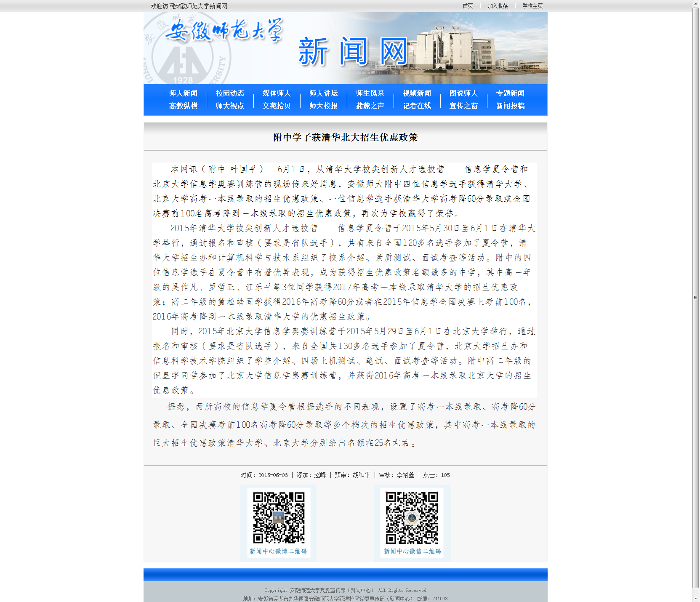Choose 图说师大 menu item
This screenshot has height=602, width=700.
(x=463, y=93)
